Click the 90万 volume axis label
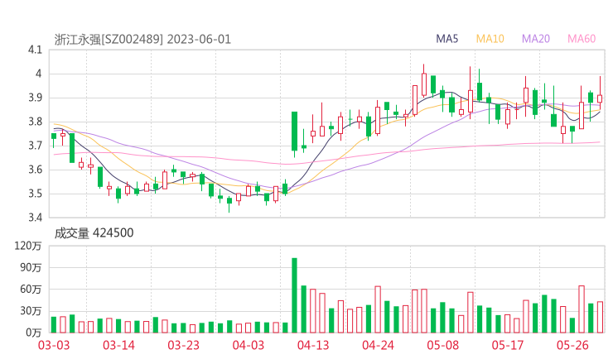613x364 pixels. click(x=31, y=267)
